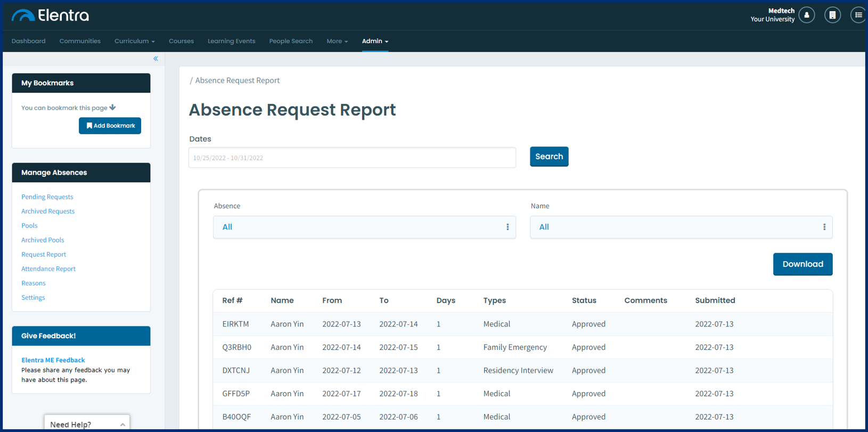Click the Family Emergency type cell

(x=515, y=347)
